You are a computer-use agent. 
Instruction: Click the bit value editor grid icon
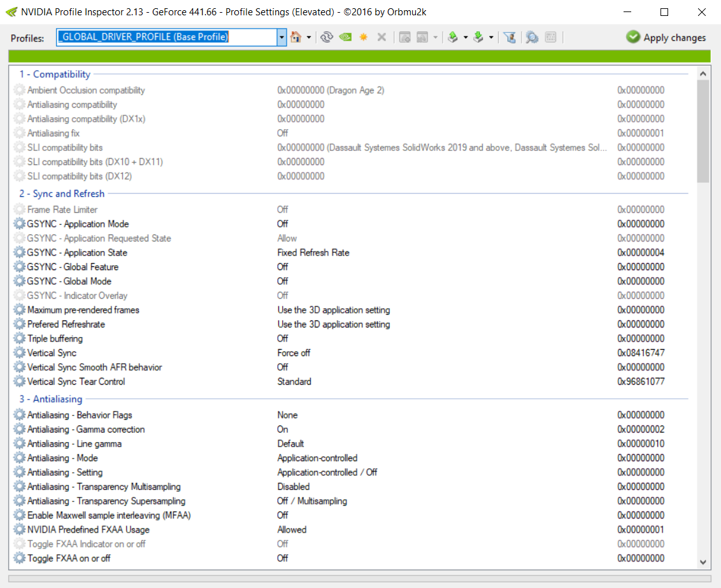click(x=550, y=37)
